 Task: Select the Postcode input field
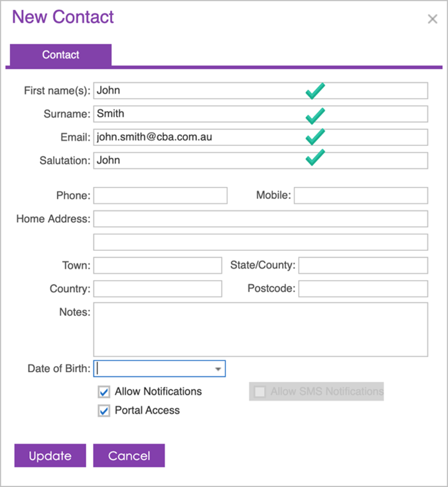point(362,289)
